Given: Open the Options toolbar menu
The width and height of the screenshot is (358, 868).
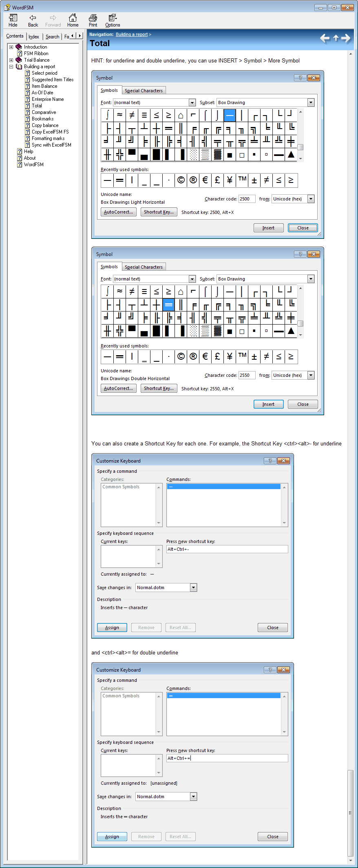Looking at the screenshot, I should (x=113, y=20).
